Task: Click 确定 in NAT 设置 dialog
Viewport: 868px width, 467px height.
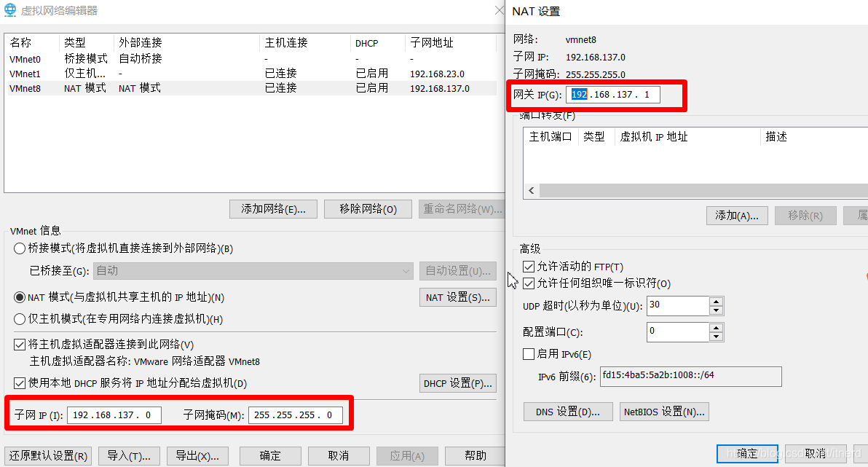Action: click(x=747, y=454)
